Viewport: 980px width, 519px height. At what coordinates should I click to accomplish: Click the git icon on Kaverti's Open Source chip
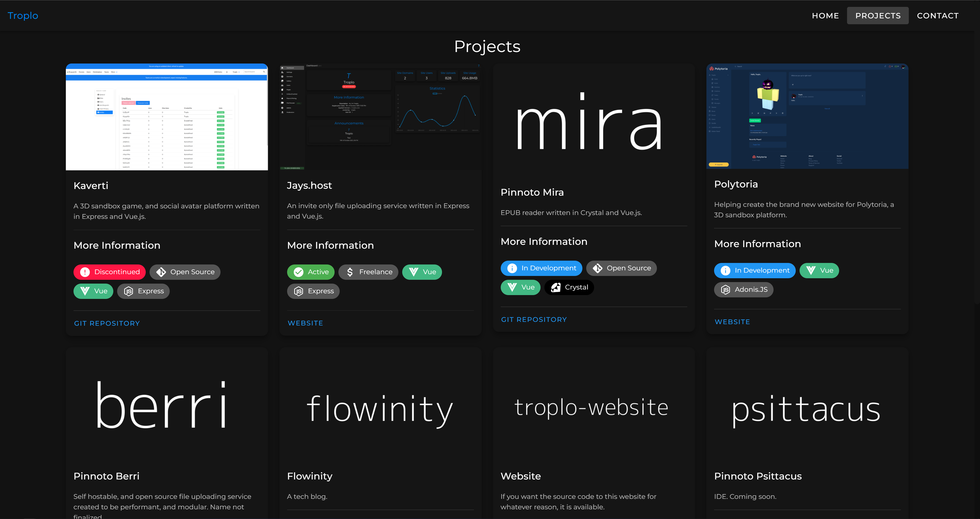(161, 272)
